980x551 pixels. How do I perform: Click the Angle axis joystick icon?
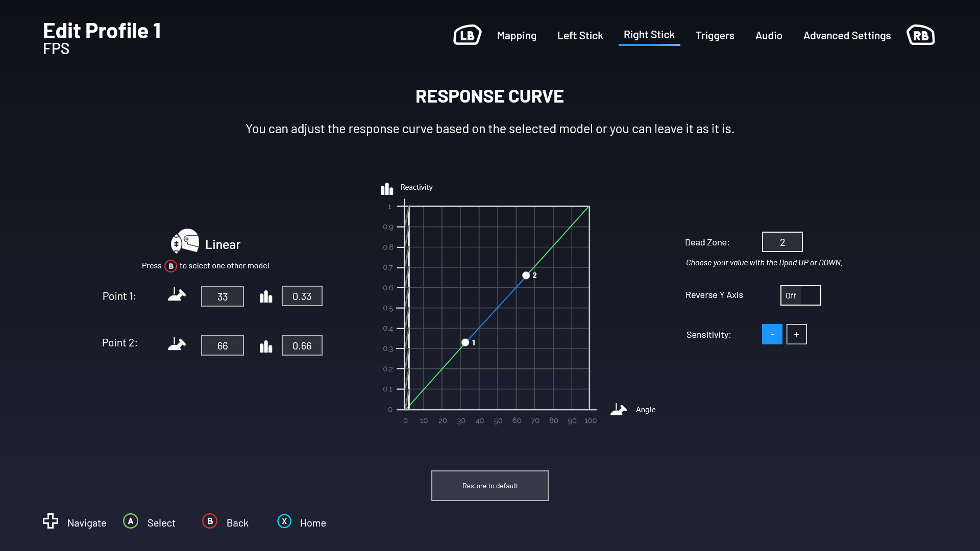[x=619, y=409]
